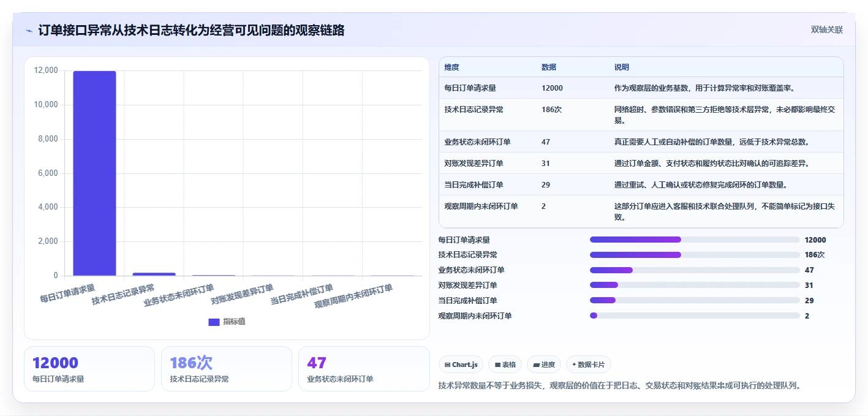Click the 表格 tag chip
The image size is (868, 416).
pyautogui.click(x=505, y=365)
